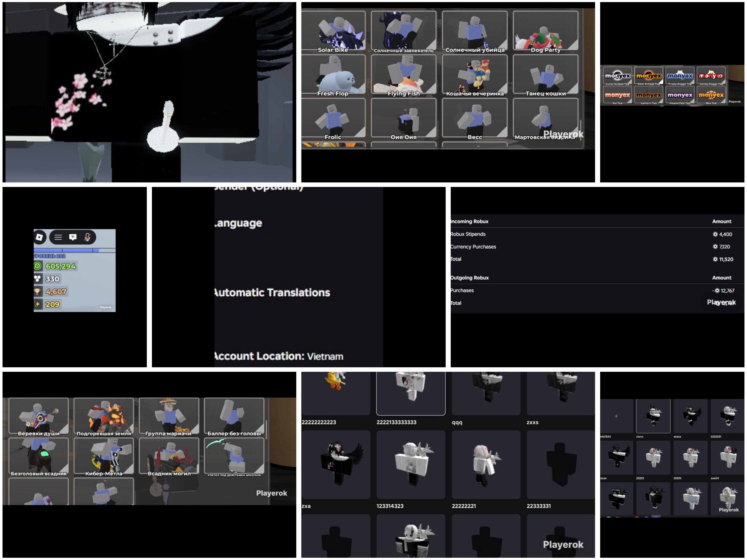Click the Add/Edit plus tile
This screenshot has width=747, height=560.
(x=616, y=416)
